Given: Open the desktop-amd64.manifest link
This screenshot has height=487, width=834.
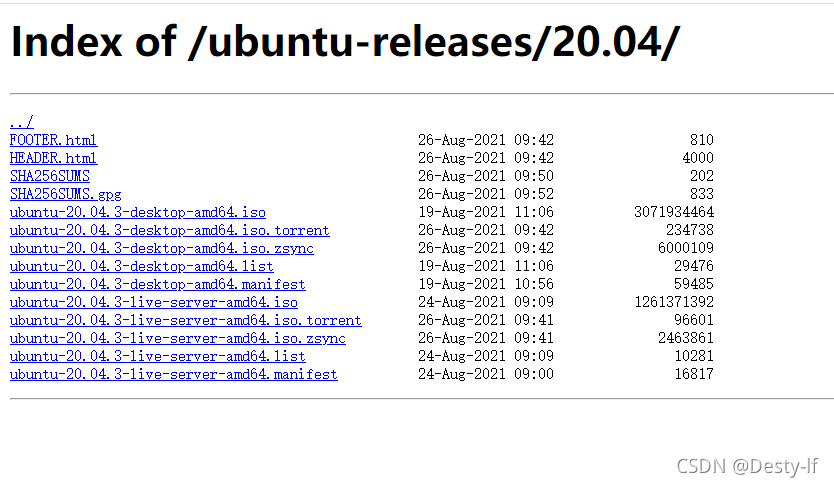Looking at the screenshot, I should point(157,284).
